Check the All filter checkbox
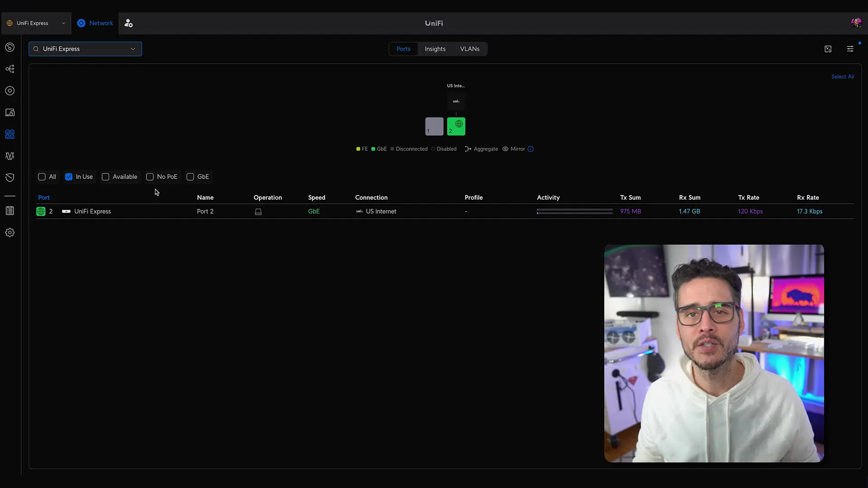 coord(42,177)
